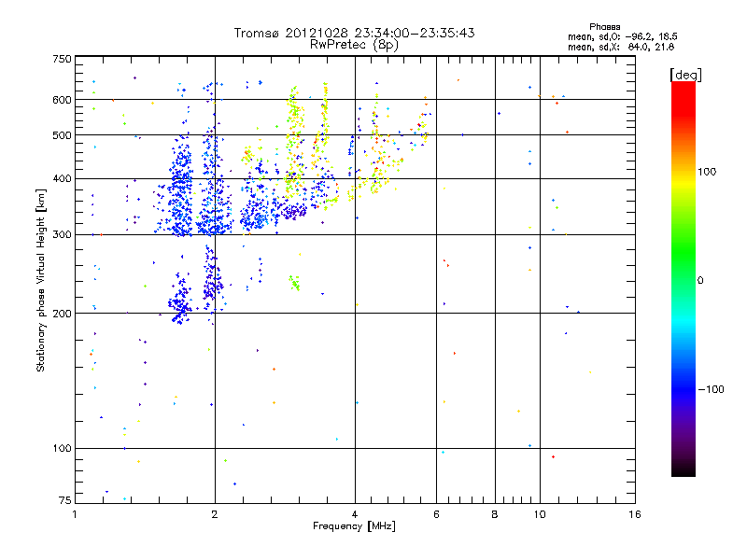Select the "RwPretec (8p)" subtitle
Viewport: 747px width, 560px height.
[x=354, y=45]
